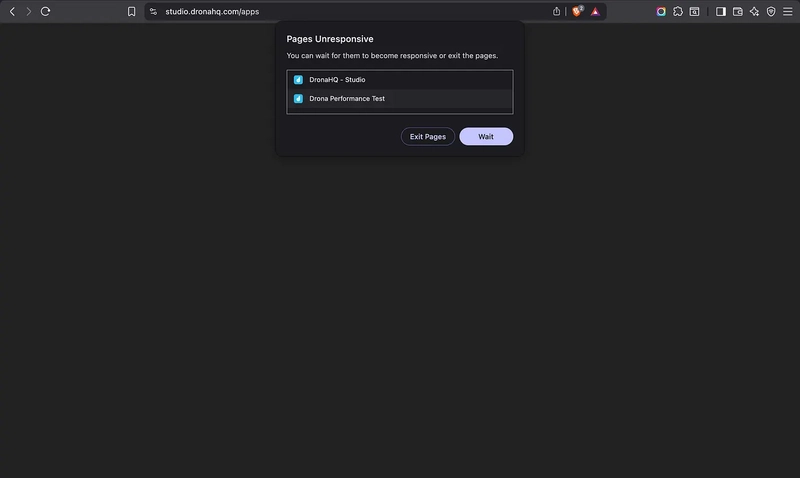
Task: Open the share page icon
Action: point(557,11)
